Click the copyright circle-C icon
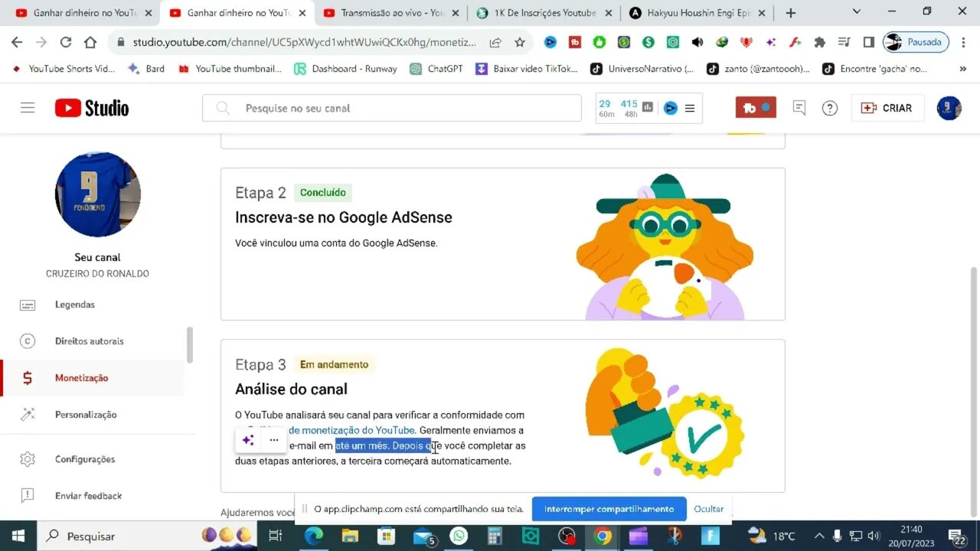Image resolution: width=980 pixels, height=551 pixels. [x=28, y=341]
